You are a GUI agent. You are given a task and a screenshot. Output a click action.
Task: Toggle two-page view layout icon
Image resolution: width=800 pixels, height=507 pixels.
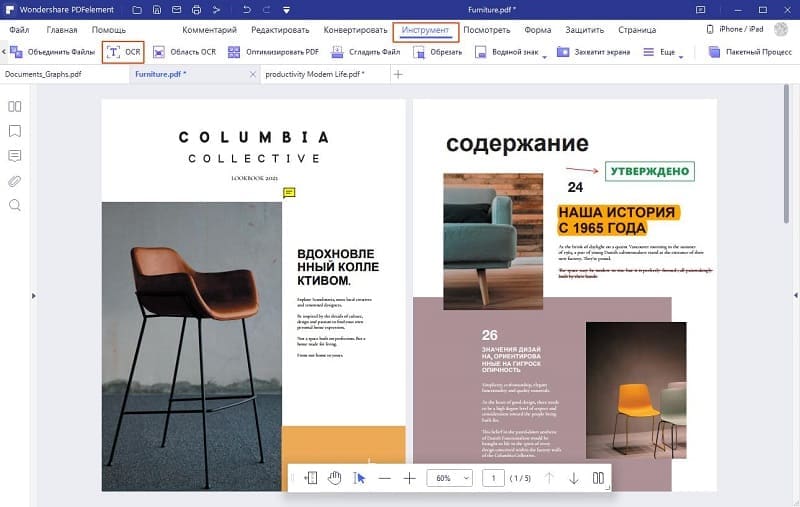598,478
